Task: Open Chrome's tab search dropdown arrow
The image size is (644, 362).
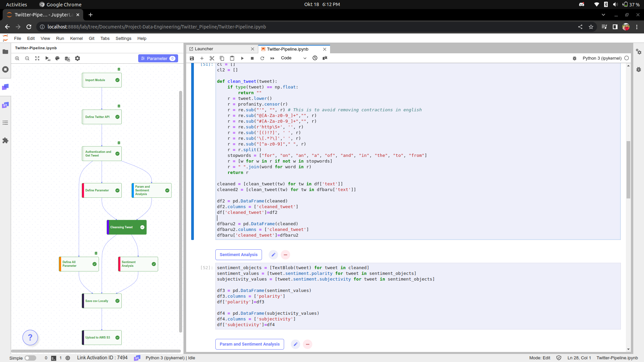Action: [x=603, y=15]
